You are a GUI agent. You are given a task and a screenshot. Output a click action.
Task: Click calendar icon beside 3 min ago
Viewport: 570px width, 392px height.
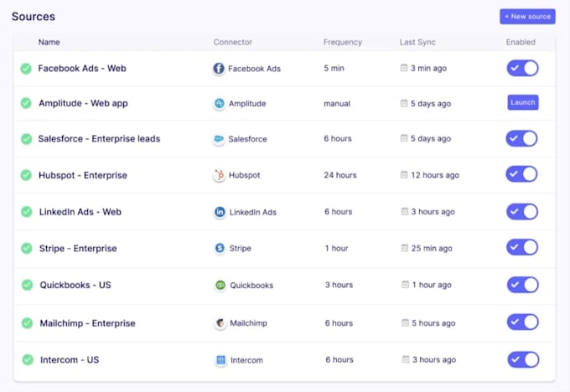404,68
